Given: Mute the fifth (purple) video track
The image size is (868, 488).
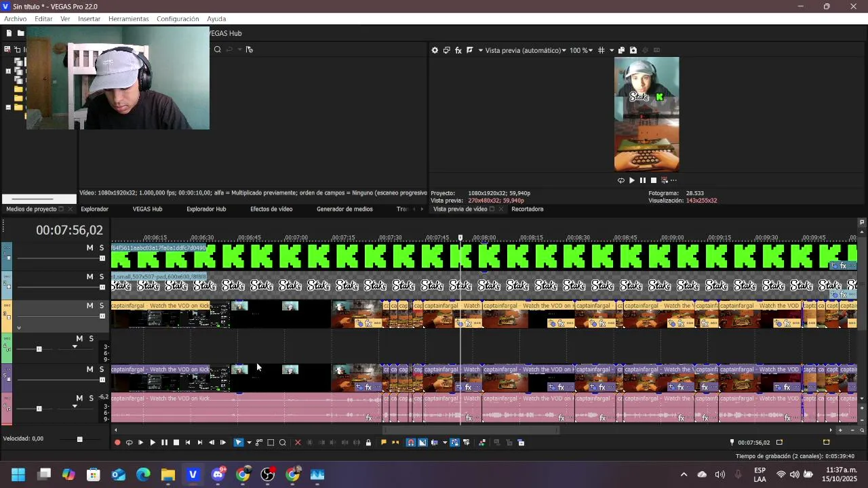Looking at the screenshot, I should [90, 369].
